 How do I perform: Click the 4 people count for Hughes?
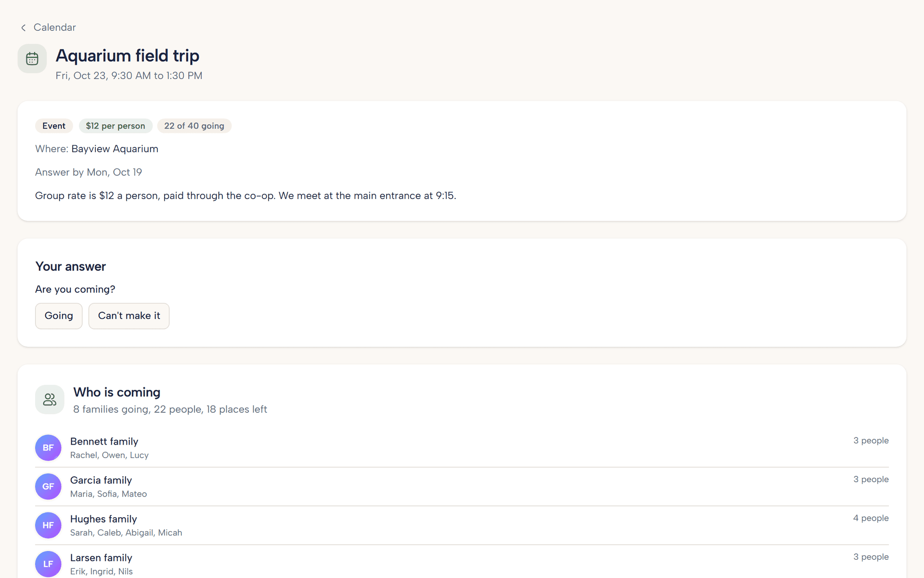tap(871, 518)
